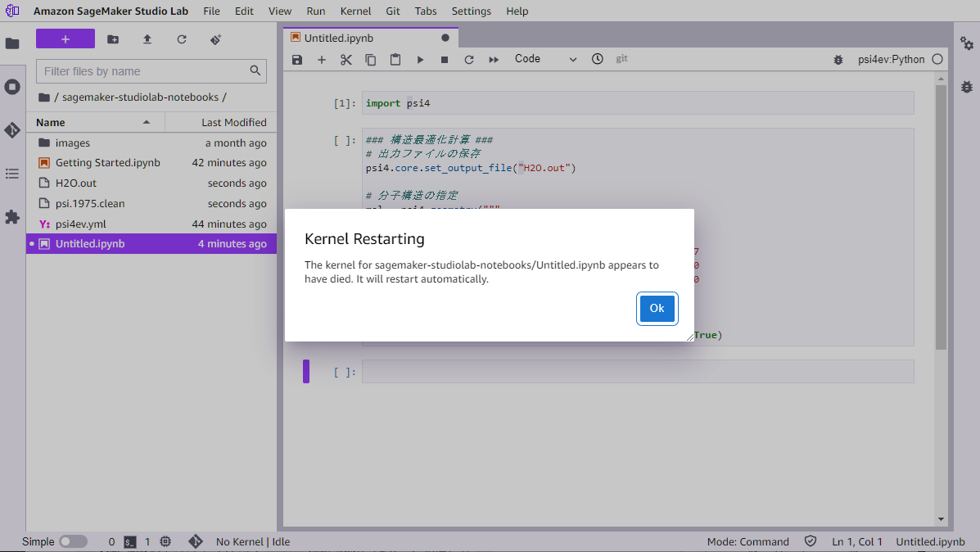Click the Upload Files icon

[147, 39]
